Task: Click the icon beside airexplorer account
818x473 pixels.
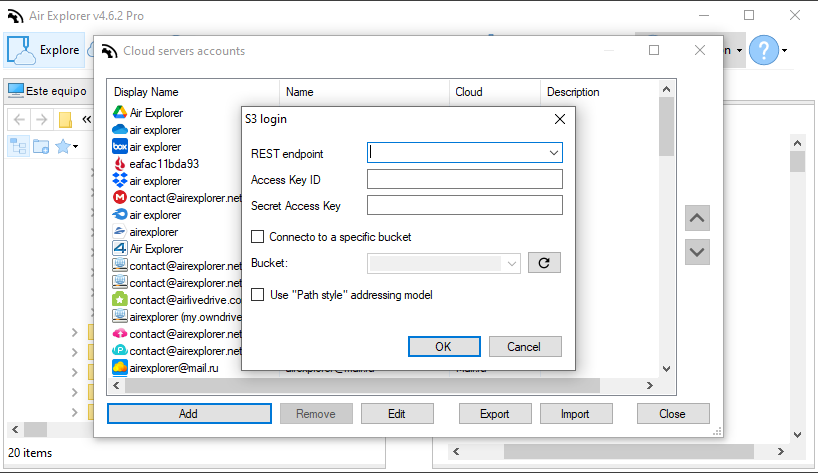Action: (120, 232)
